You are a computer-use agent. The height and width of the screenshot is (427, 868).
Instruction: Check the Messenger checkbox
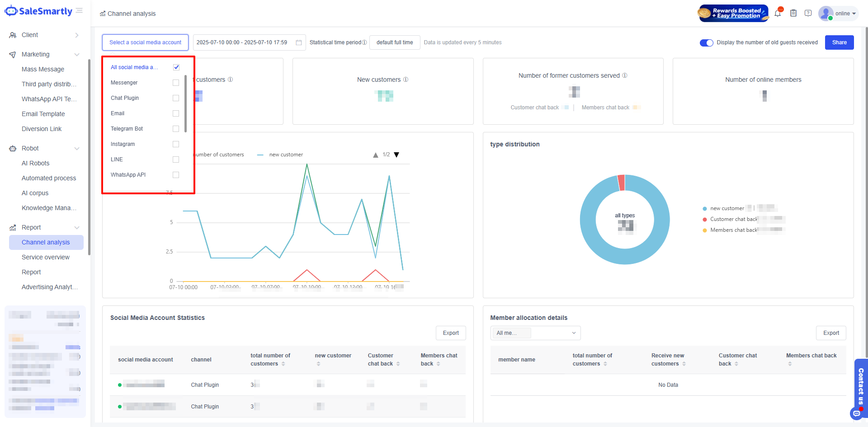[176, 83]
